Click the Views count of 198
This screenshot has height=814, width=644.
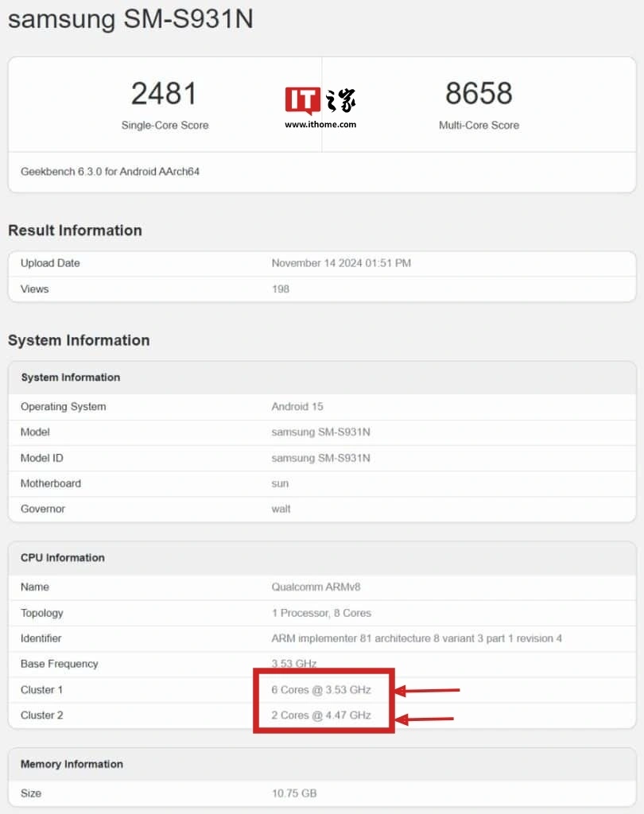coord(281,289)
